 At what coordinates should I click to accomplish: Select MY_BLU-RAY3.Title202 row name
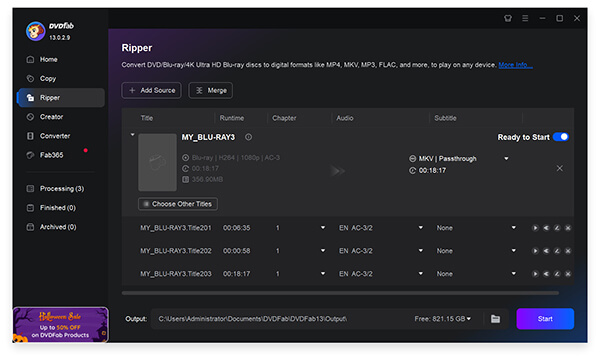[176, 251]
